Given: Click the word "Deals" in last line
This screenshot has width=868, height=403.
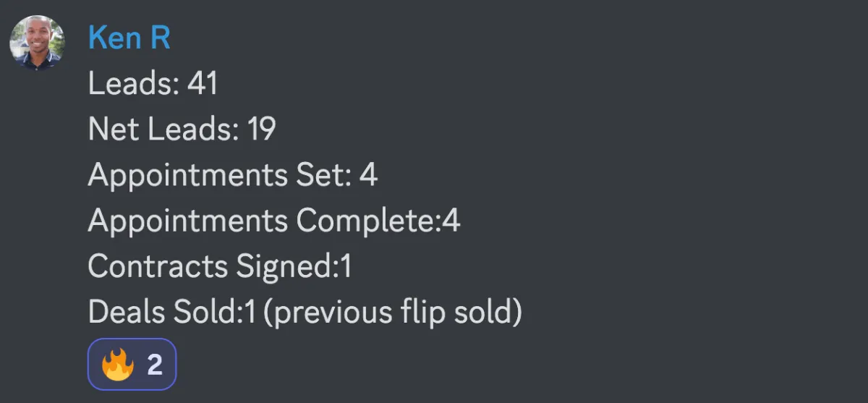Looking at the screenshot, I should click(x=127, y=312).
